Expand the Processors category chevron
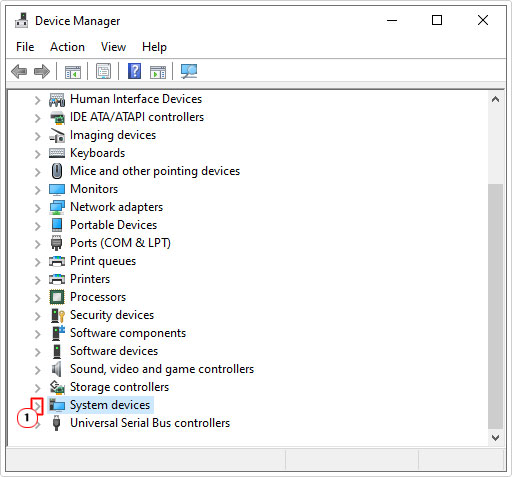Screen dimensions: 512x477 click(37, 298)
